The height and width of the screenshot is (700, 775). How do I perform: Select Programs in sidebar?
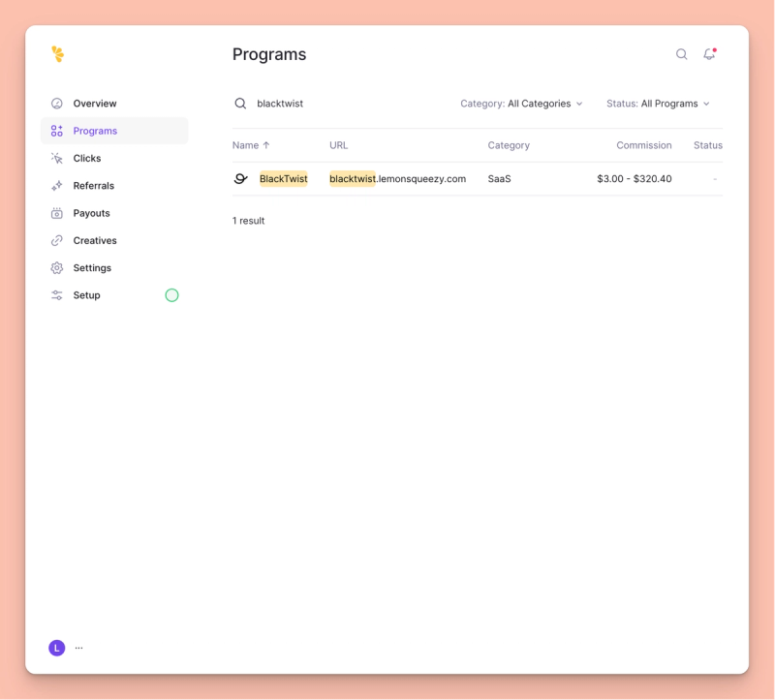(x=114, y=131)
